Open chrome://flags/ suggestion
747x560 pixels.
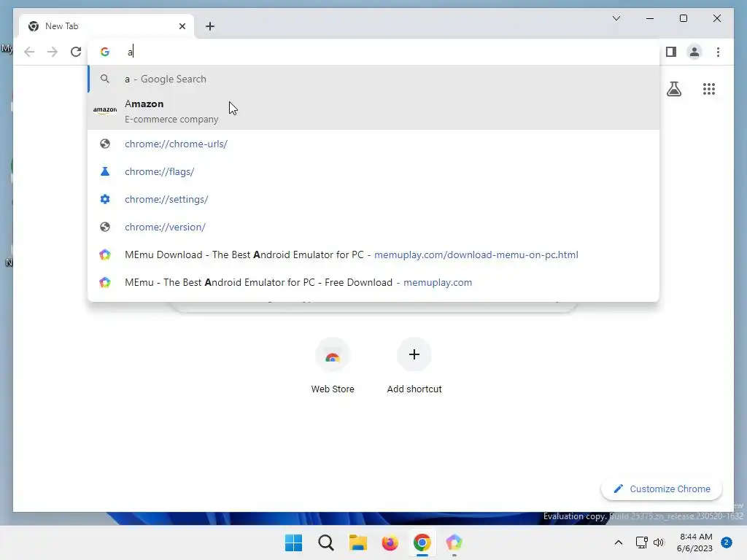[373, 171]
